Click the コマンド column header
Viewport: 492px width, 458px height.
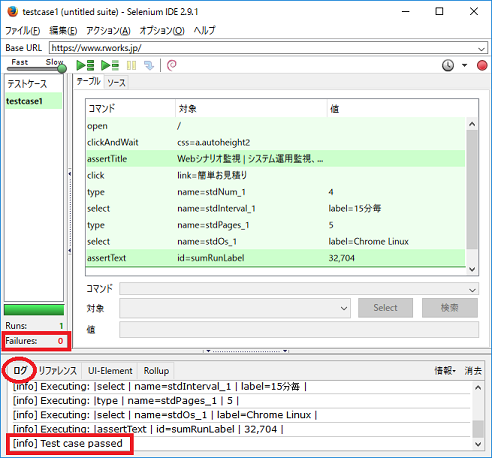(x=130, y=108)
